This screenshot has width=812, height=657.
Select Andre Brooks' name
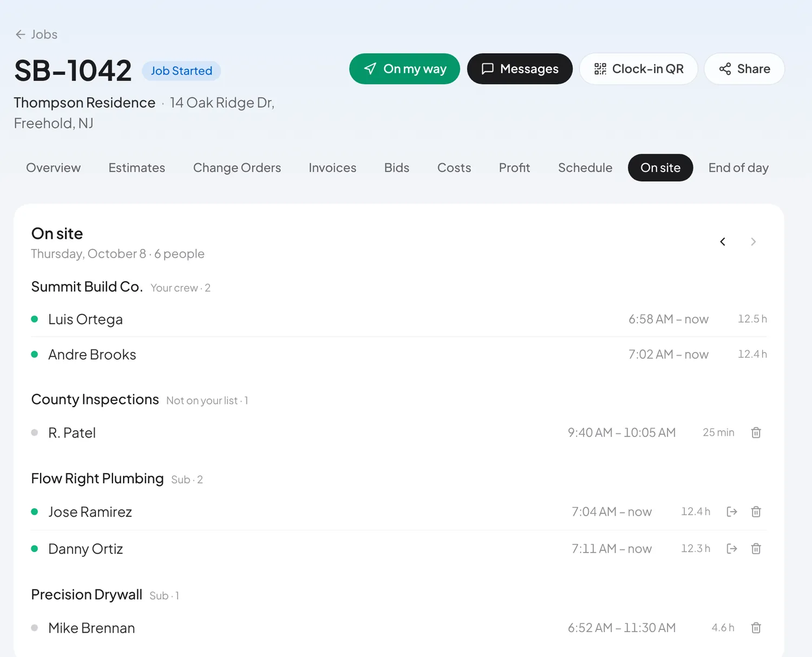92,354
